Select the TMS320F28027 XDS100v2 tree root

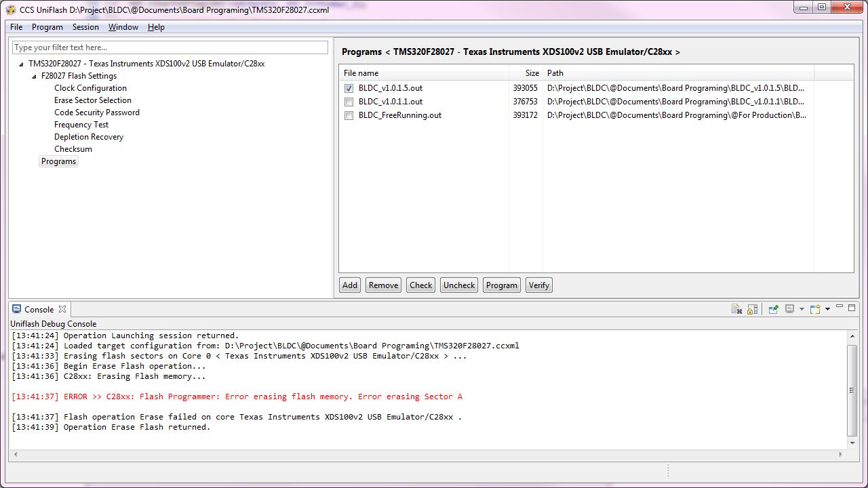pyautogui.click(x=146, y=64)
